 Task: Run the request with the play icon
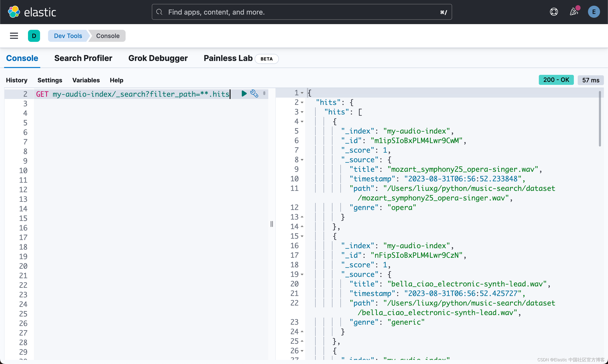tap(244, 94)
